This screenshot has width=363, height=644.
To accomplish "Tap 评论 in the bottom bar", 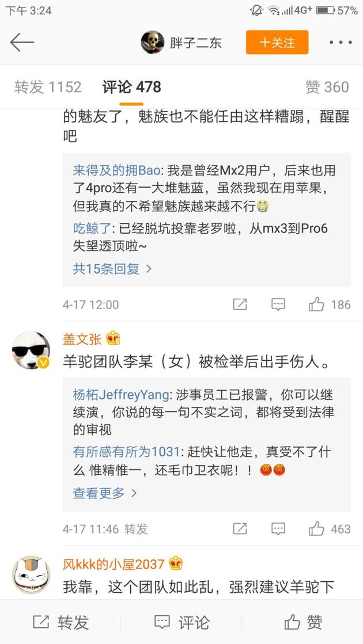I will pyautogui.click(x=181, y=622).
